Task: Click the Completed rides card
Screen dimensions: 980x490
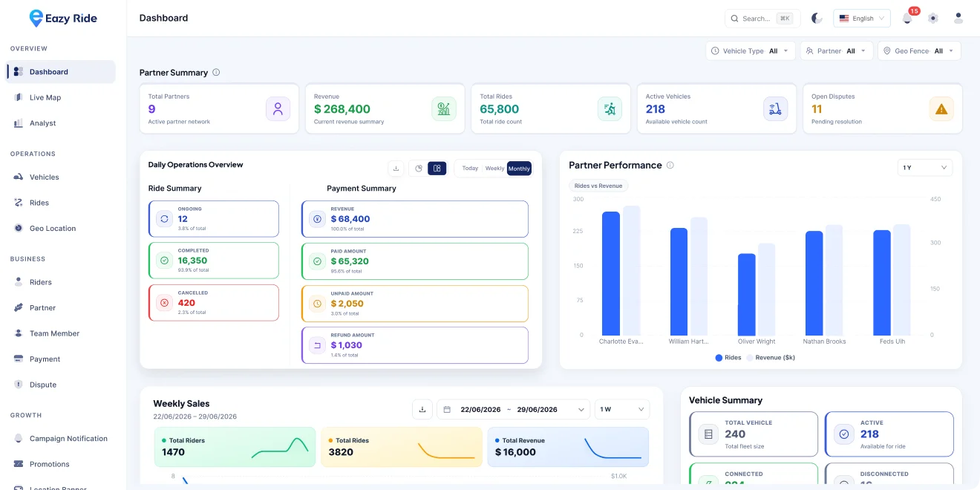Action: pos(214,261)
